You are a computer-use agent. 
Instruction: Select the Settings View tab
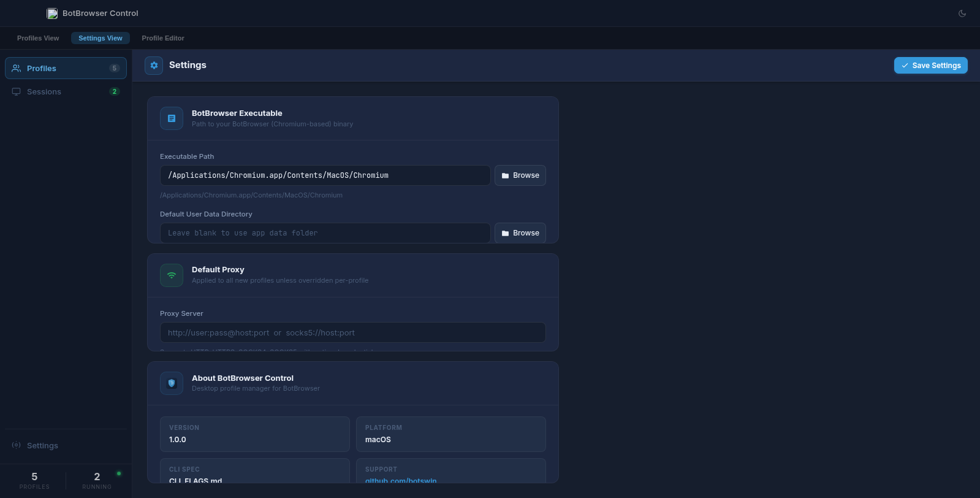tap(101, 38)
